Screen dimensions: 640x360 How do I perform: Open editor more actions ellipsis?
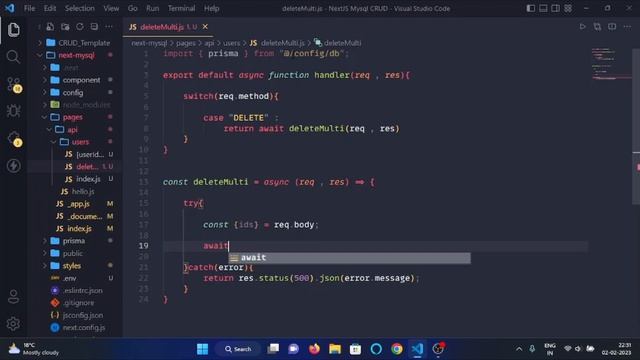(x=627, y=27)
